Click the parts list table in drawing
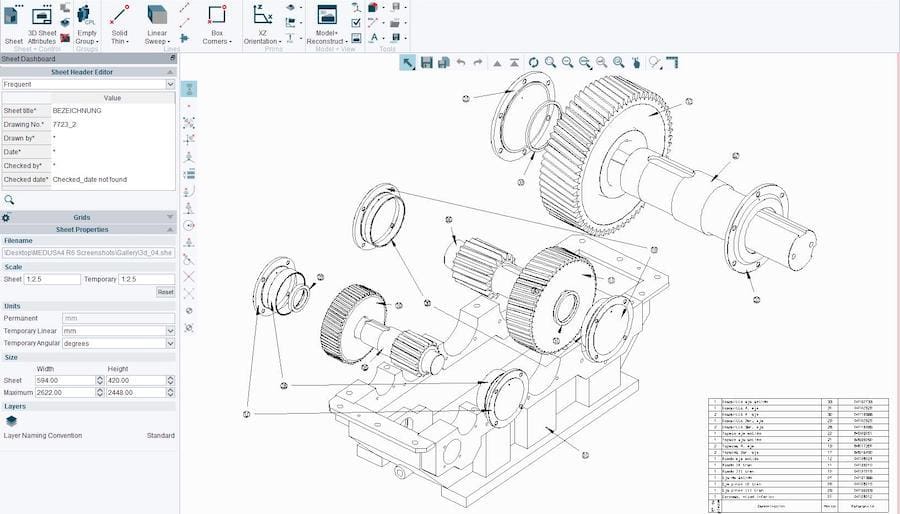900x514 pixels. tap(798, 455)
